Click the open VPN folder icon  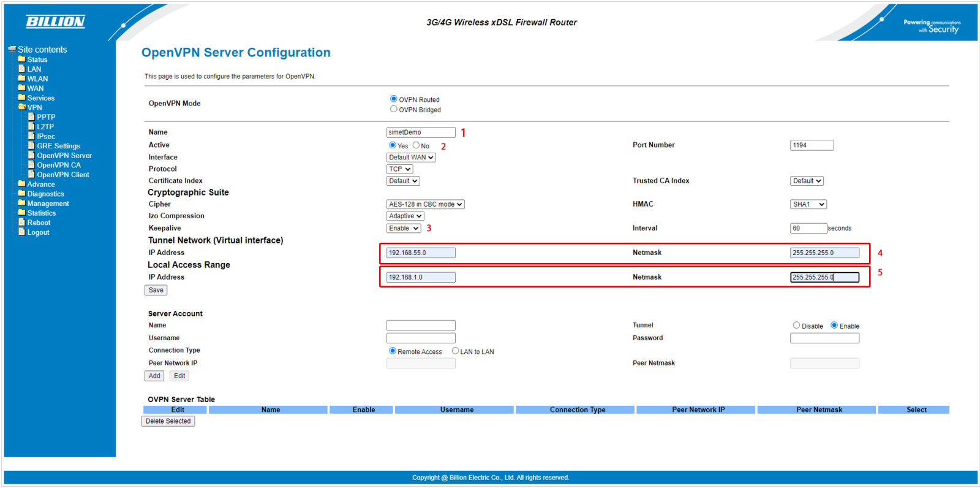pyautogui.click(x=21, y=107)
